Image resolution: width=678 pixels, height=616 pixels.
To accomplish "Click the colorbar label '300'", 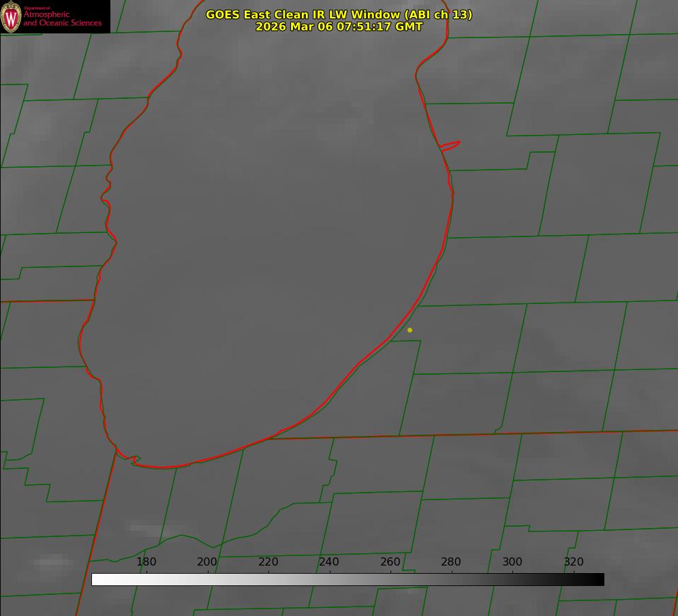I will click(512, 561).
